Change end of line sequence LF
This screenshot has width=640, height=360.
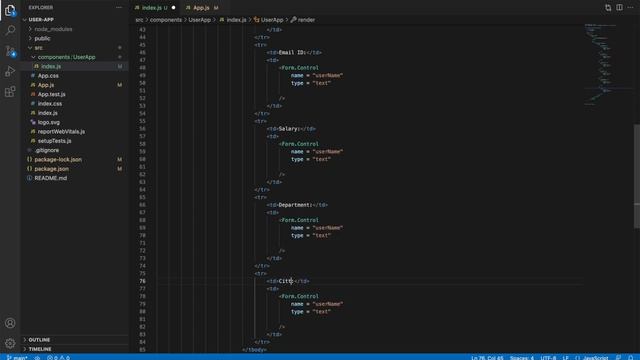566,358
